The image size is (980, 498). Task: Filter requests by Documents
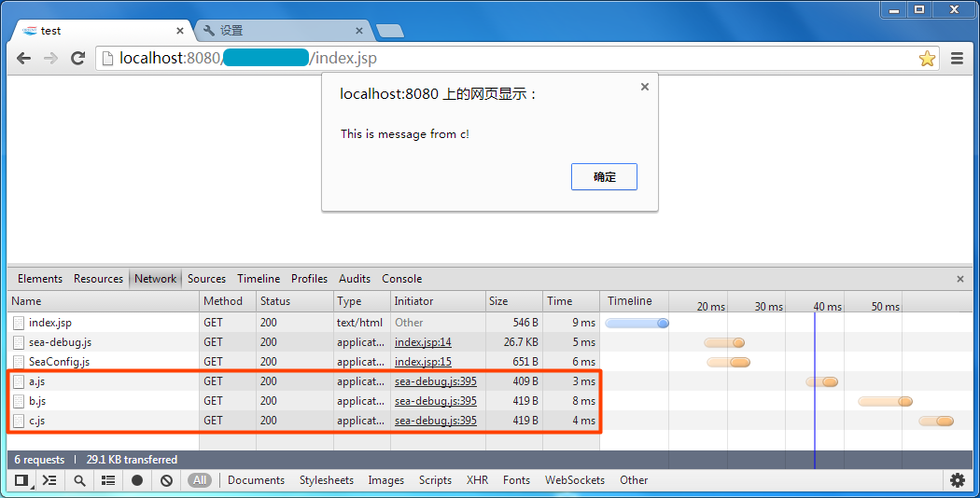(257, 480)
